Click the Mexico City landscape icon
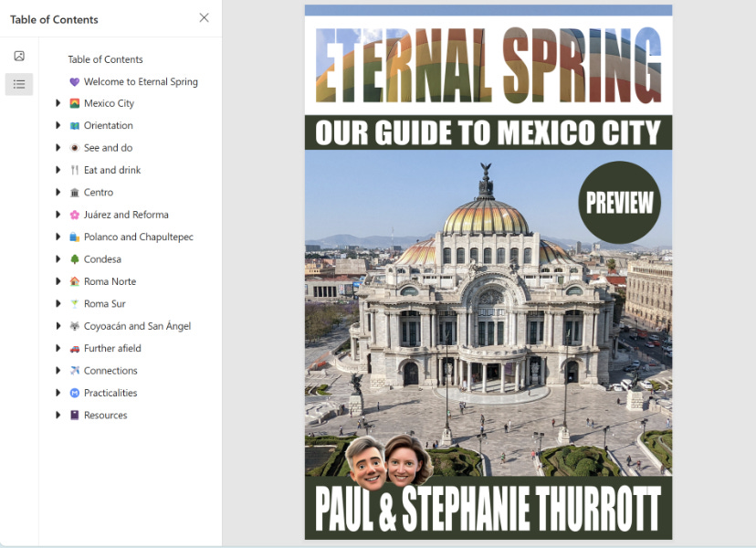The image size is (756, 548). pyautogui.click(x=74, y=103)
